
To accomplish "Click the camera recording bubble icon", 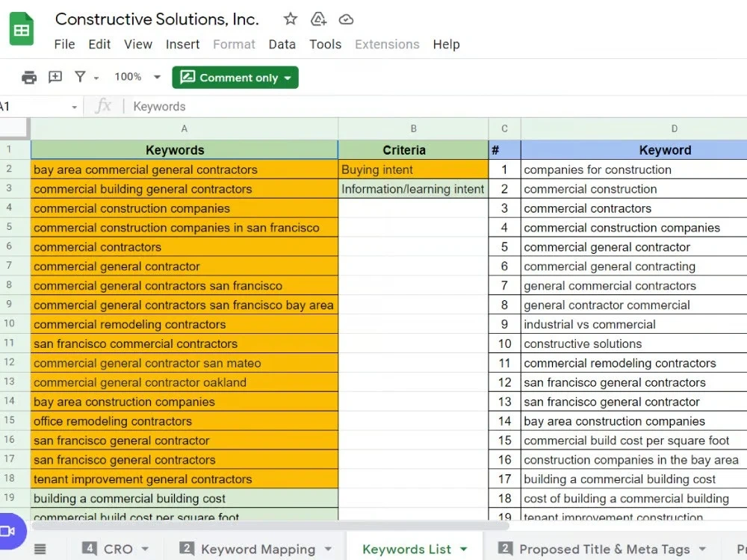I will click(x=8, y=531).
